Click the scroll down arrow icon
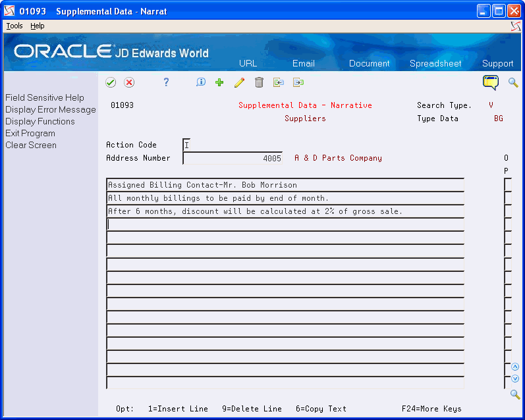Image resolution: width=525 pixels, height=420 pixels. tap(515, 379)
